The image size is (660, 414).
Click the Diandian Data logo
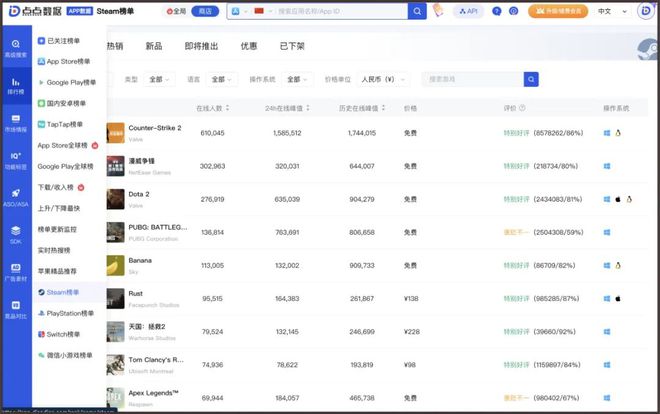[x=35, y=11]
